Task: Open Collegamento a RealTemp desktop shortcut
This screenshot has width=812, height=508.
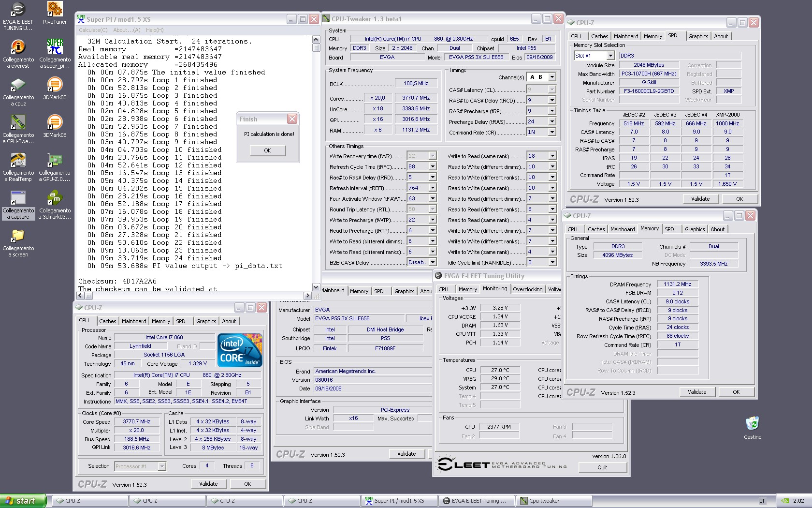Action: coord(18,167)
